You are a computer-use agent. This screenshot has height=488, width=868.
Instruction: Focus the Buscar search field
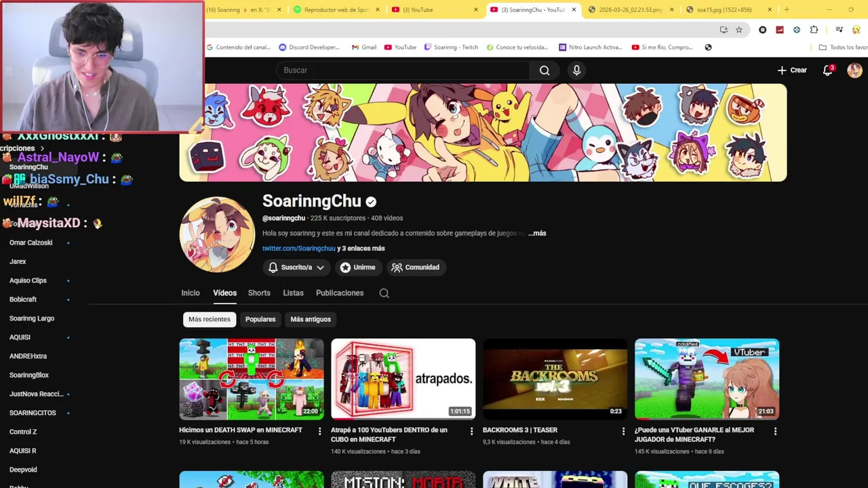[403, 70]
